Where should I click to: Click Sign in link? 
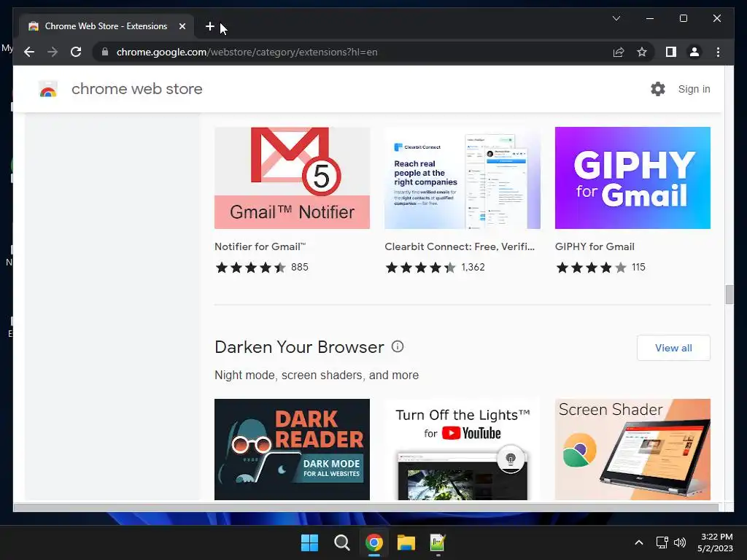click(694, 89)
